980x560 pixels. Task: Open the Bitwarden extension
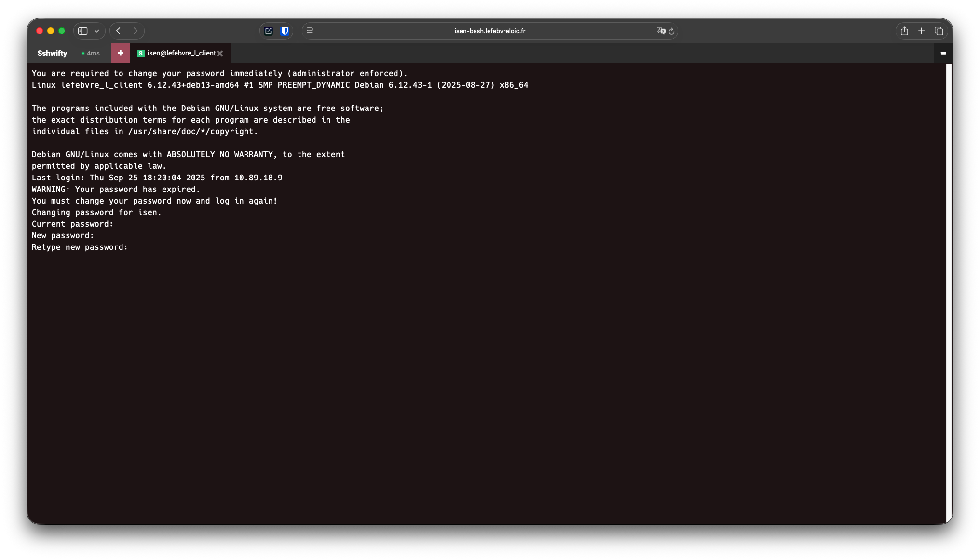[x=285, y=31]
